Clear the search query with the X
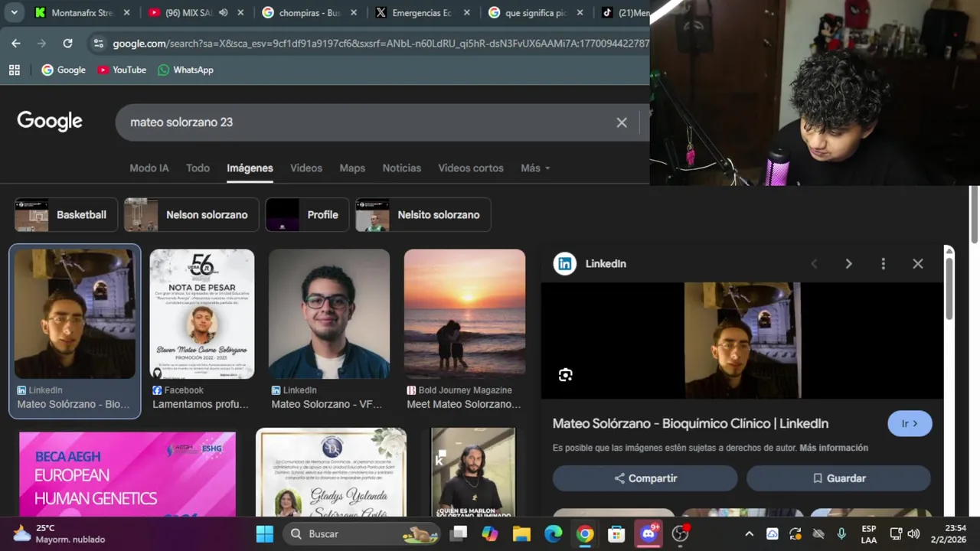 tap(622, 122)
